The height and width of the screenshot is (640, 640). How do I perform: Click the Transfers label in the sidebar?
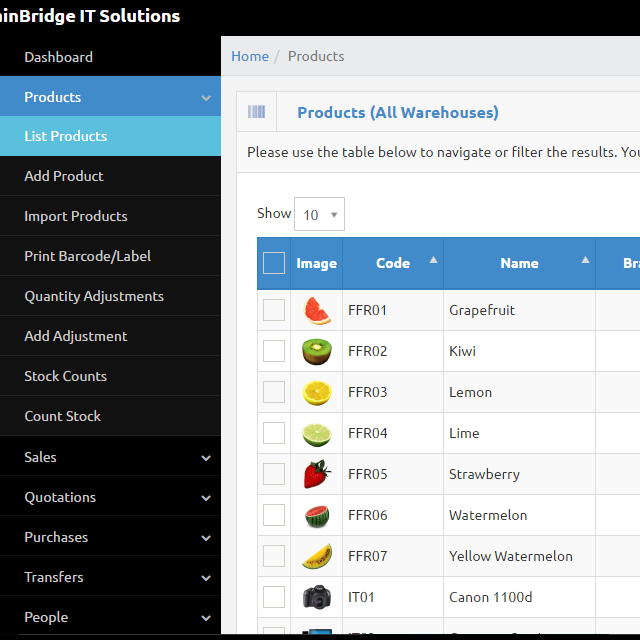53,577
